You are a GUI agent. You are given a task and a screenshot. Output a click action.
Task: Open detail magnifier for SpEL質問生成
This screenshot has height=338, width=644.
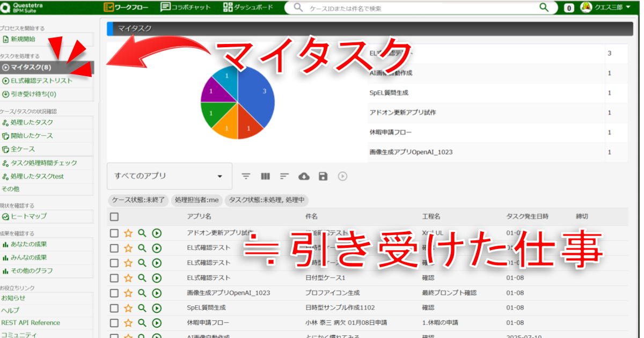click(x=142, y=308)
